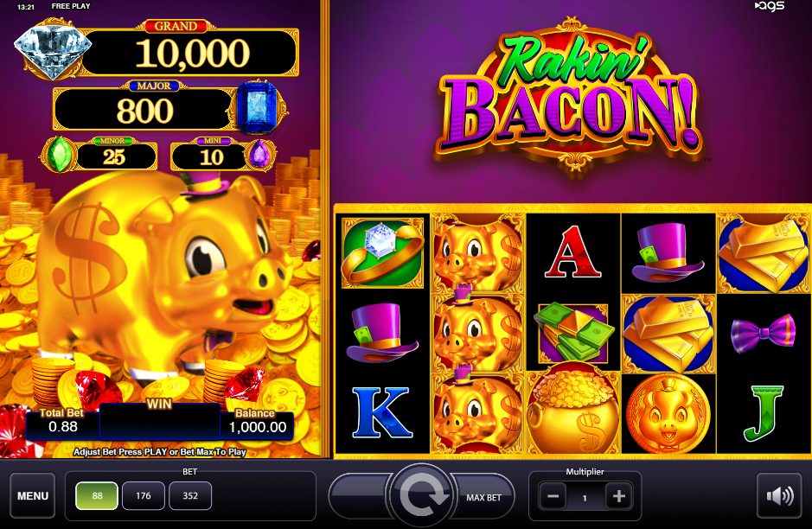
Task: Click the MAX BET button
Action: (x=483, y=497)
